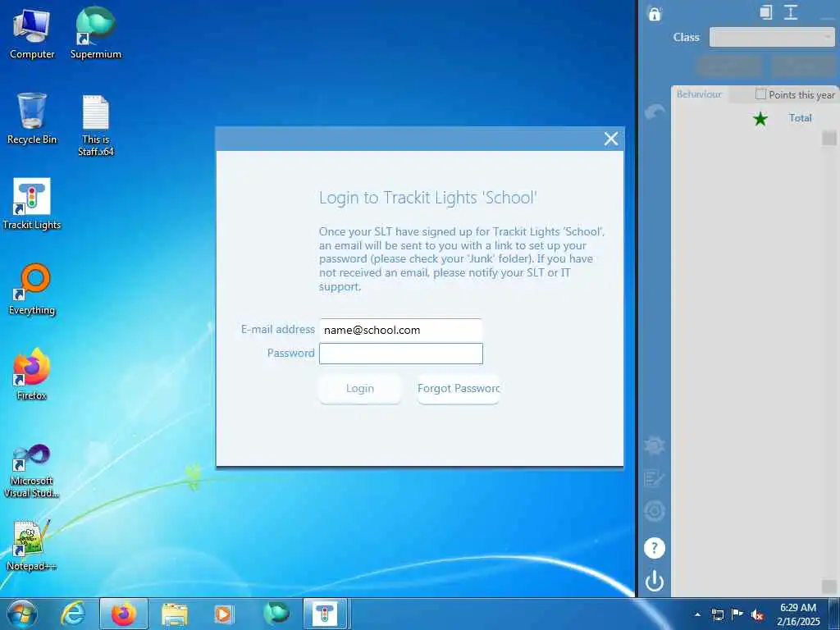Click the height-resize icon atop Trackit panel
The width and height of the screenshot is (840, 630).
click(791, 12)
